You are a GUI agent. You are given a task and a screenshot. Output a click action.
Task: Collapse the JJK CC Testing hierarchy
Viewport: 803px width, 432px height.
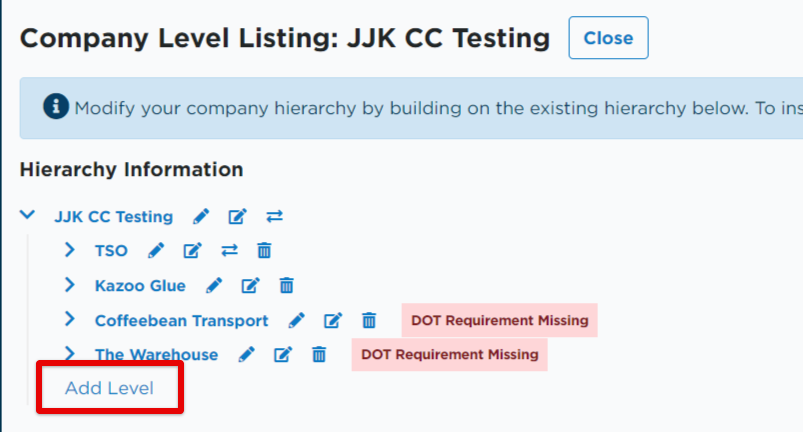[30, 216]
